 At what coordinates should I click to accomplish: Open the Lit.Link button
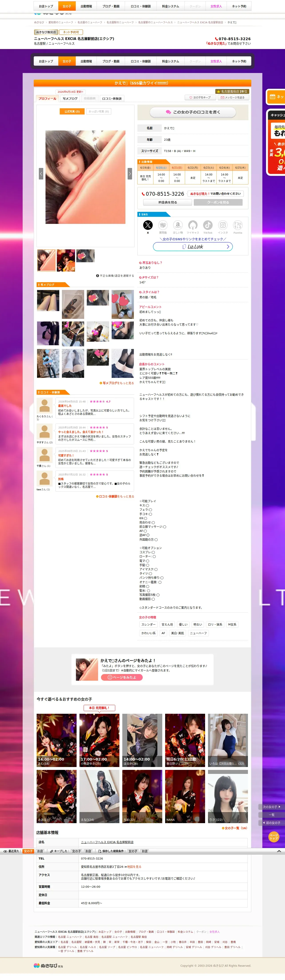coord(193,246)
